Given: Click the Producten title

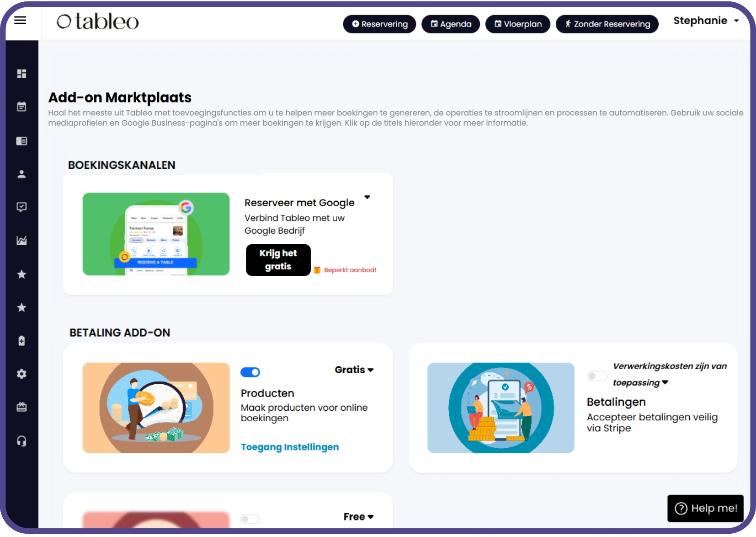Looking at the screenshot, I should [x=267, y=393].
